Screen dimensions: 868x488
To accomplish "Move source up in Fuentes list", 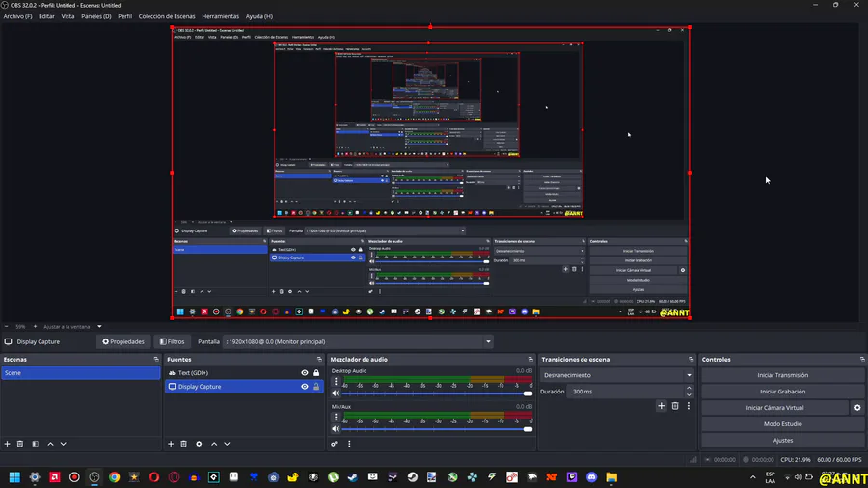I will pos(214,444).
